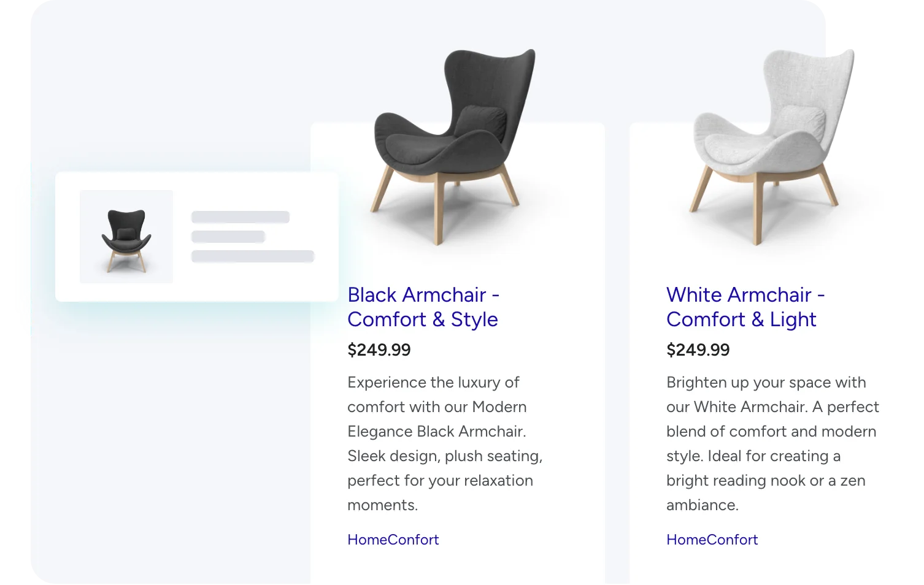
Task: Click the cushion on the large white armchair
Action: point(800,122)
